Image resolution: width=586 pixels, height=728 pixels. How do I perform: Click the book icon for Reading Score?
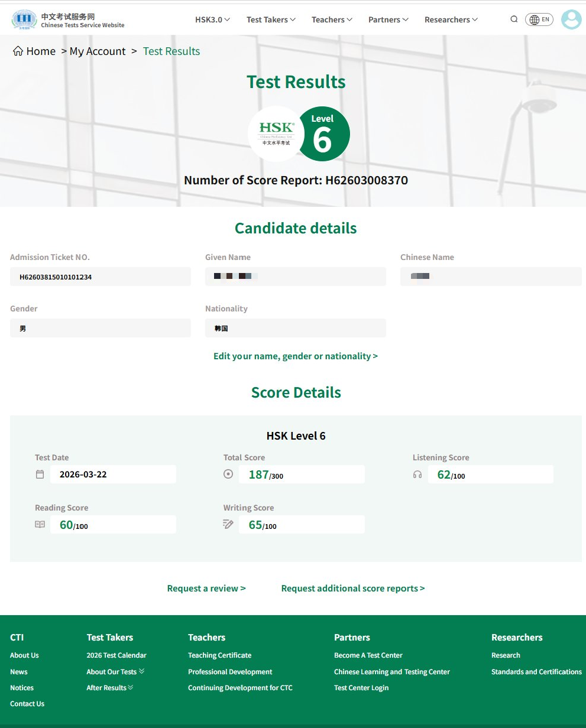[40, 524]
